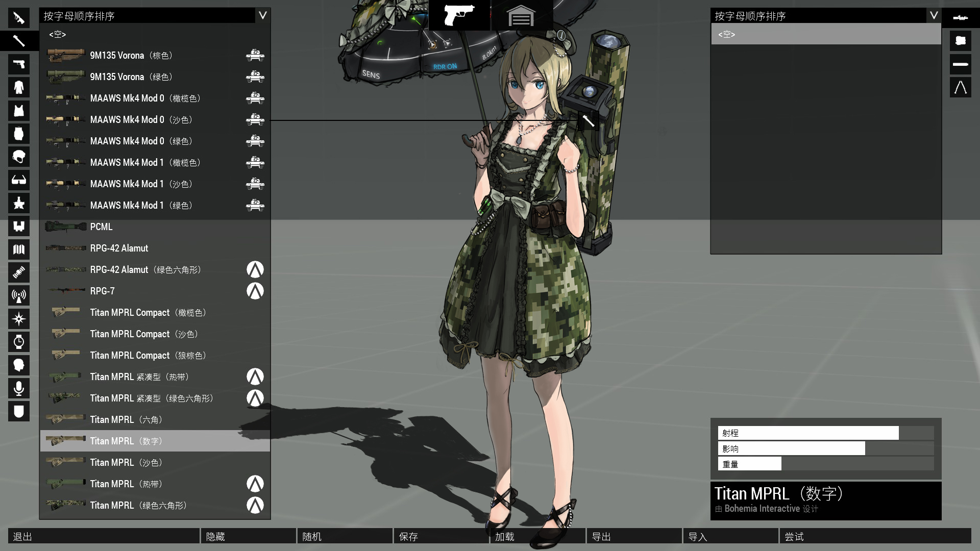Switch to the garage tab
Screen dimensions: 980x551
coord(521,15)
